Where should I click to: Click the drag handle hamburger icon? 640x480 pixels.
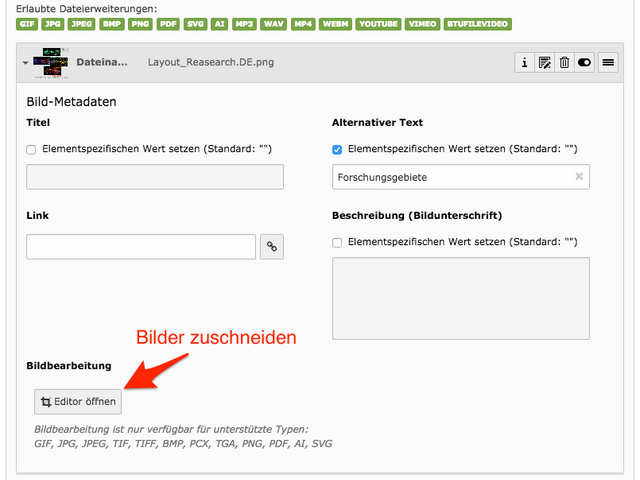click(x=607, y=62)
